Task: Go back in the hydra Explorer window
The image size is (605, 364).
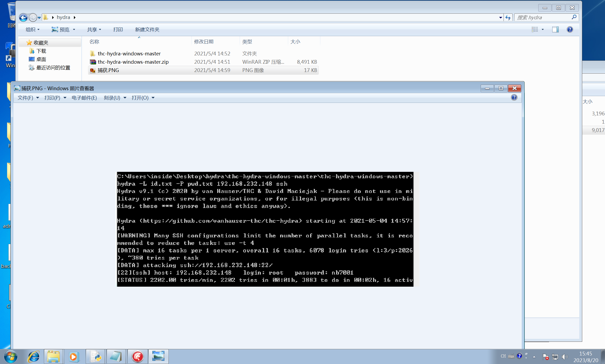Action: pyautogui.click(x=23, y=18)
